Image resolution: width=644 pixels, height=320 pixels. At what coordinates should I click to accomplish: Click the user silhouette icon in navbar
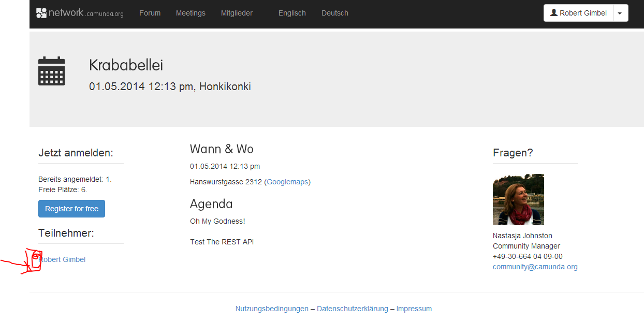tap(553, 13)
